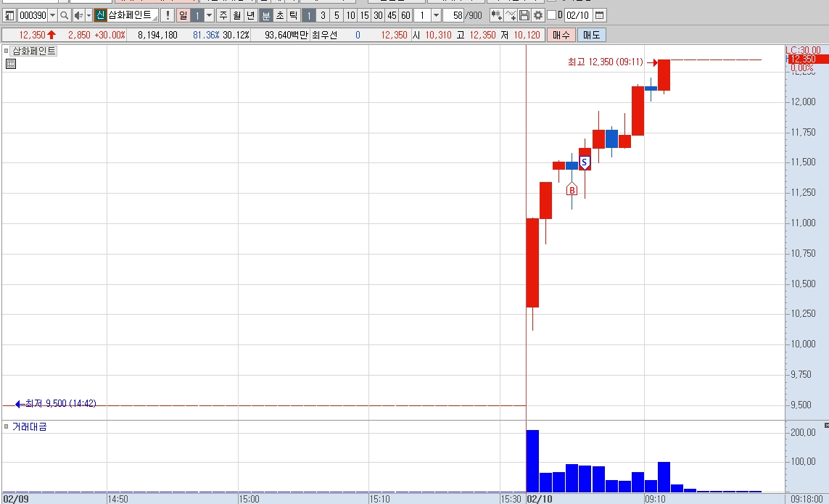The image size is (829, 504).
Task: Save chart settings with floppy icon
Action: tap(524, 15)
